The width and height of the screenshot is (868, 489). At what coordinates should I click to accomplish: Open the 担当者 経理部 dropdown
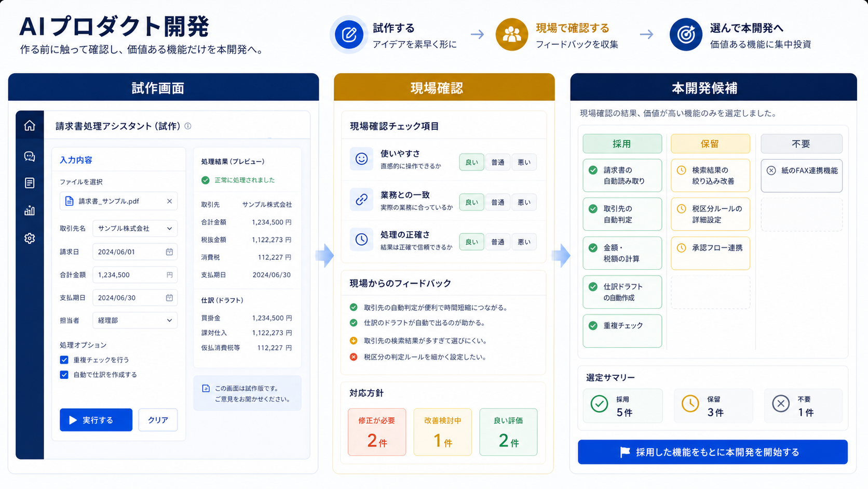135,320
